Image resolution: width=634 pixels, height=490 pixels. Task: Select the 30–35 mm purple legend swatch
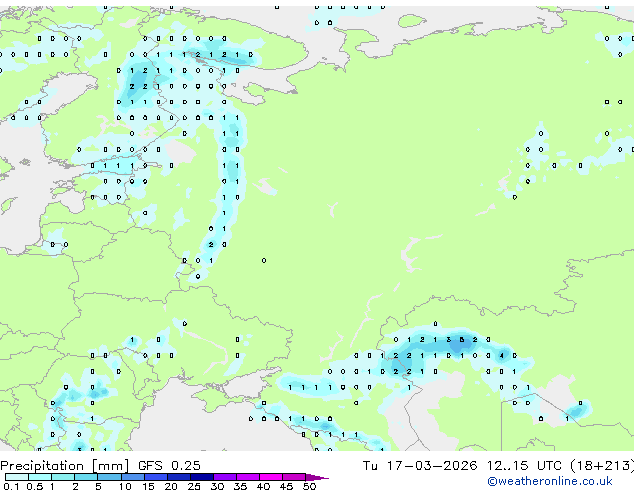[x=224, y=477]
